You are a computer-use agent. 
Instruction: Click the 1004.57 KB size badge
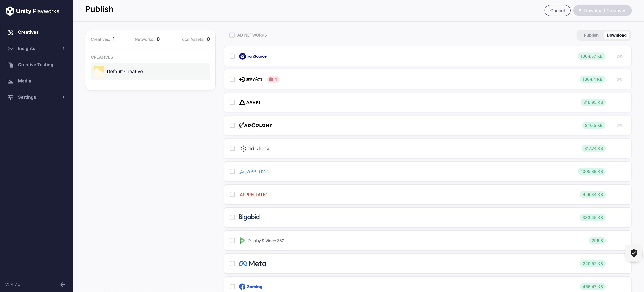(x=591, y=56)
